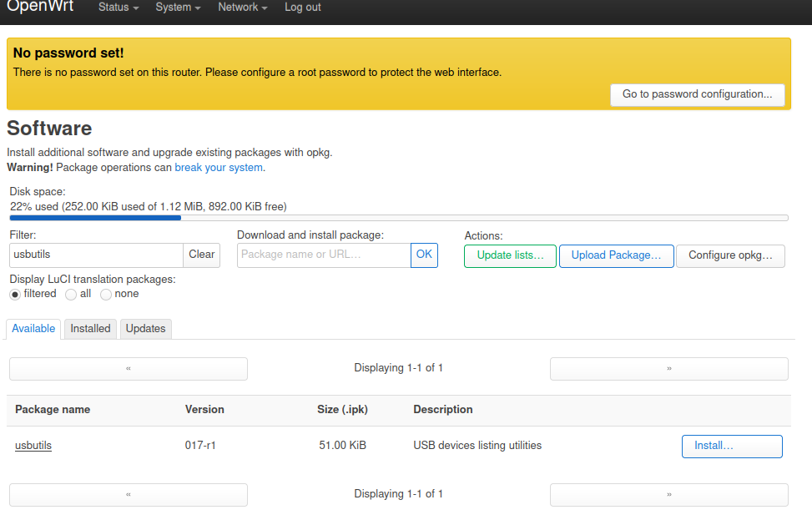The image size is (812, 520).
Task: Go to password configuration
Action: 697,94
